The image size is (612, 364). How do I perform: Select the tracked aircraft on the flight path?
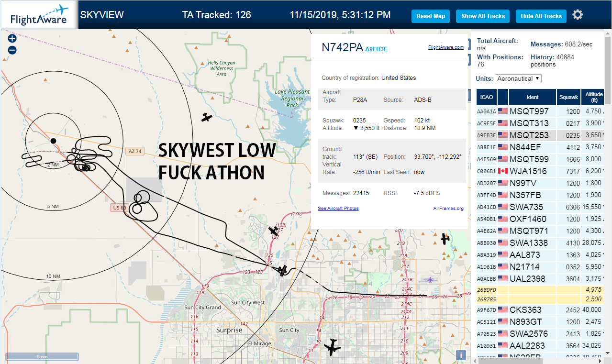click(x=282, y=271)
